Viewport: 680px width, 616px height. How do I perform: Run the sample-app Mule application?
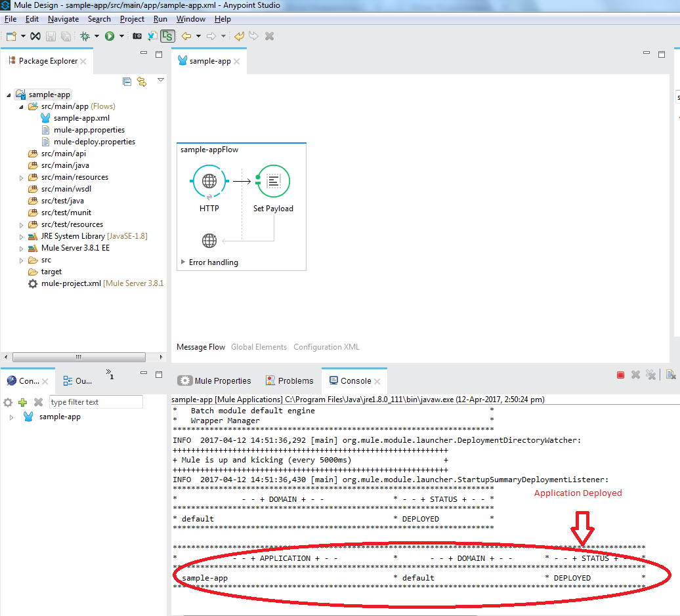(110, 35)
